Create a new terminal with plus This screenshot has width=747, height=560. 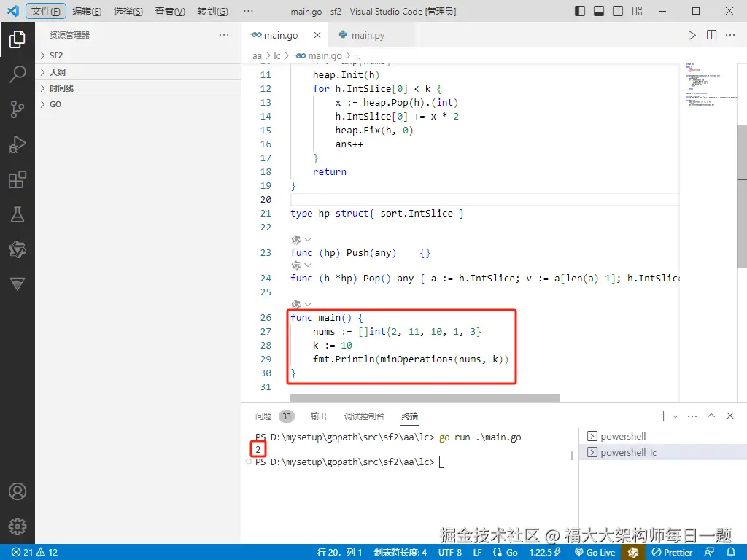pyautogui.click(x=663, y=416)
